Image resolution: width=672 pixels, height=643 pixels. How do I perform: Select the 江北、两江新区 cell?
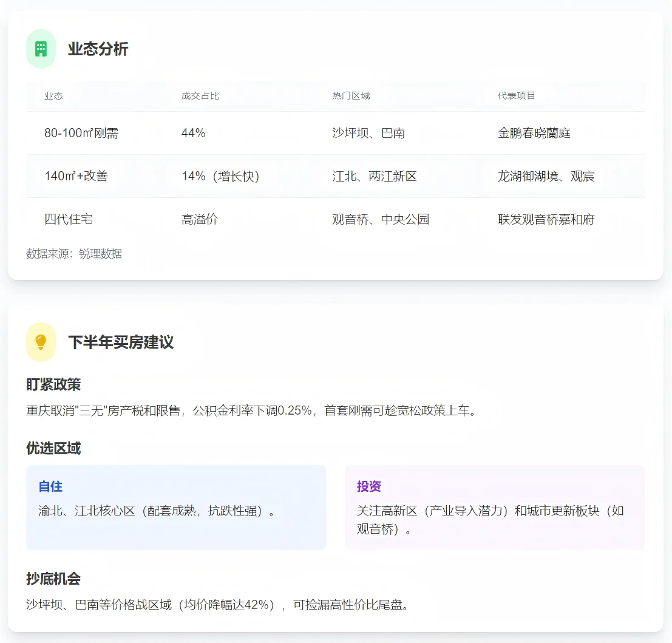[x=375, y=175]
